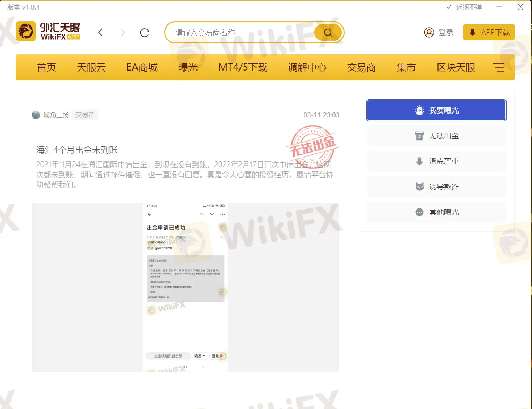Image resolution: width=532 pixels, height=409 pixels.
Task: Select the 首页 menu item
Action: coord(46,67)
